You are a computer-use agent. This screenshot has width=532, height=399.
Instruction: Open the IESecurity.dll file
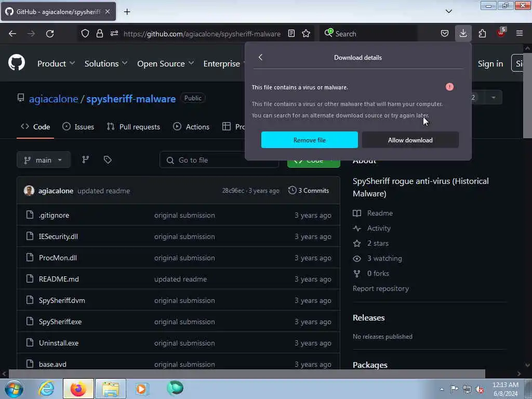(x=58, y=236)
